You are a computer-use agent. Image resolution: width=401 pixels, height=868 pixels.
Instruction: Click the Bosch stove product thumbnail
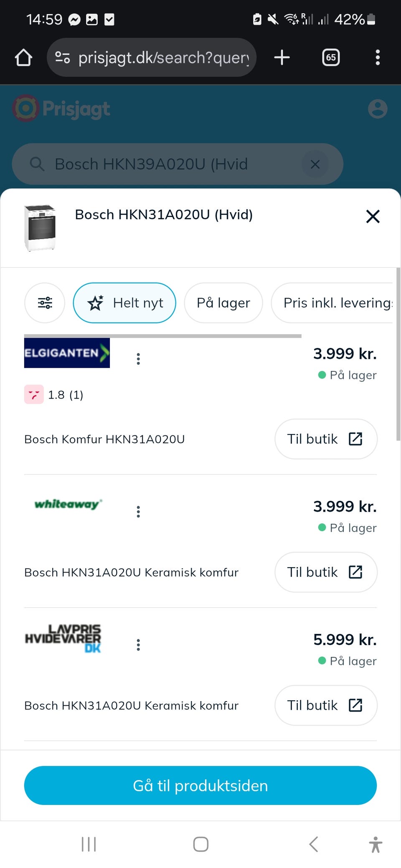40,227
